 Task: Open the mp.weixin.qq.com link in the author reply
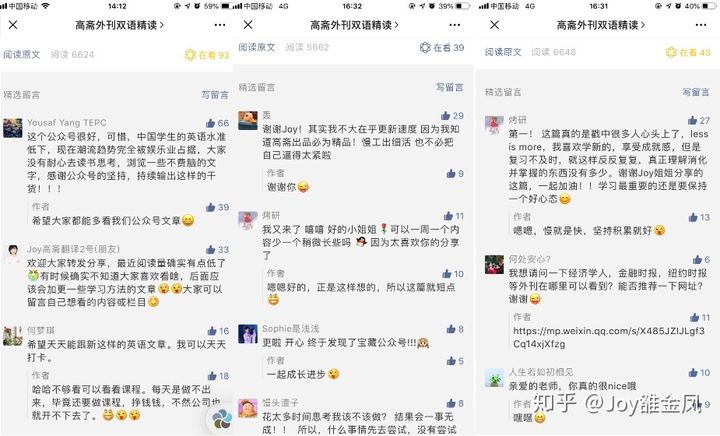click(609, 337)
